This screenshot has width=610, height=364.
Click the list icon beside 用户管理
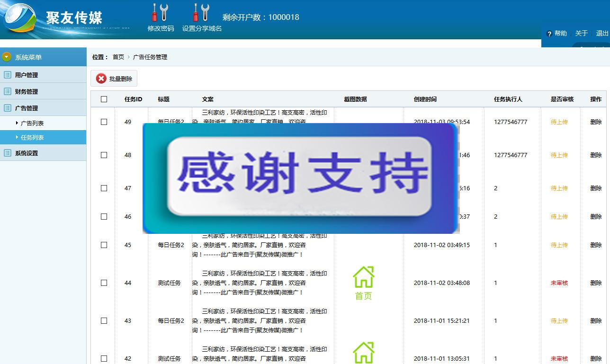[x=8, y=75]
